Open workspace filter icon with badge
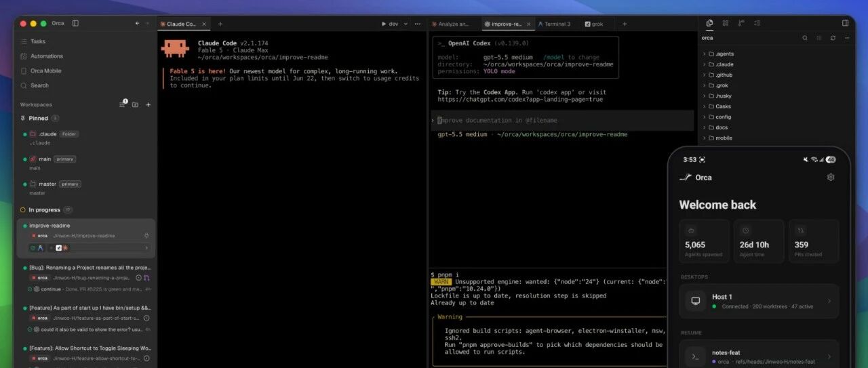This screenshot has height=368, width=868. (x=123, y=104)
